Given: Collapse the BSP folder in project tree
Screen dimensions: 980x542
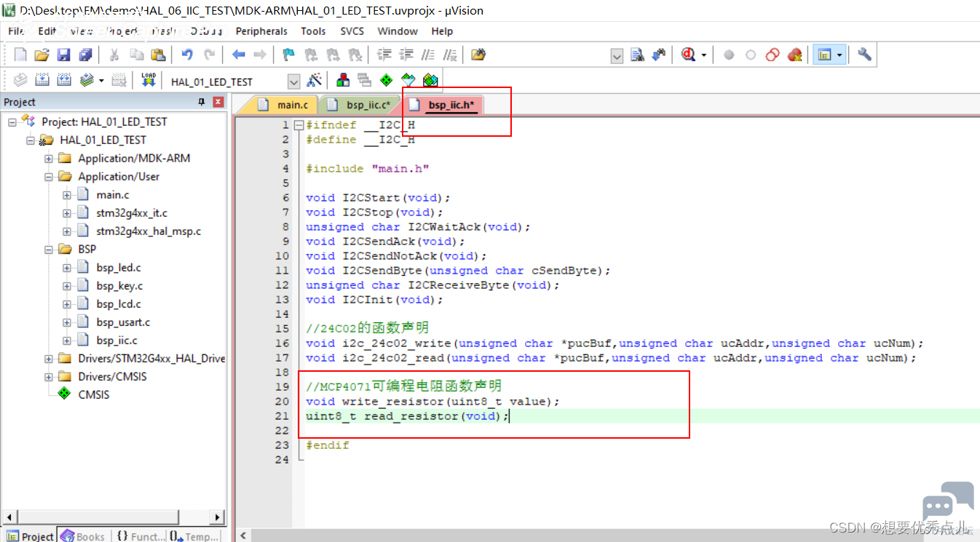Looking at the screenshot, I should tap(49, 249).
